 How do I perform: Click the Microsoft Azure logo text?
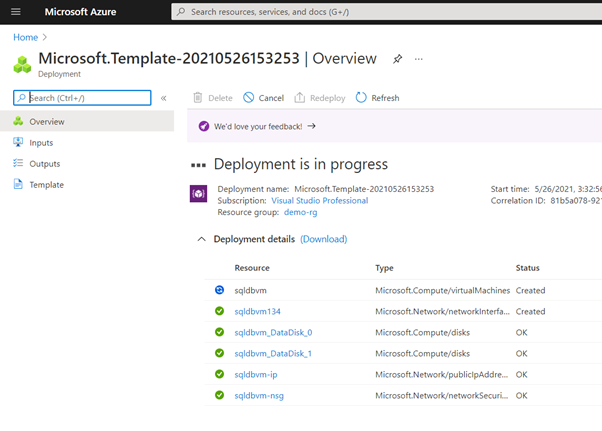point(80,12)
